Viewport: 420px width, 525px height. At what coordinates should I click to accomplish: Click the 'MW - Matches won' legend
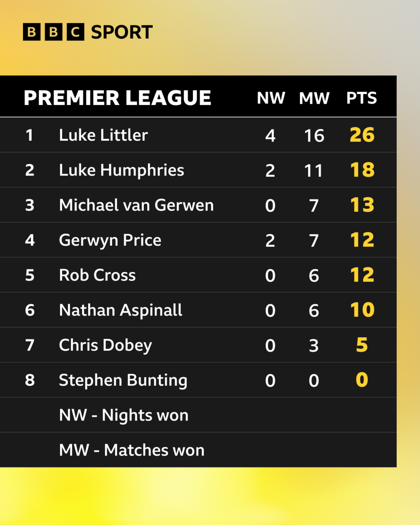tap(132, 450)
